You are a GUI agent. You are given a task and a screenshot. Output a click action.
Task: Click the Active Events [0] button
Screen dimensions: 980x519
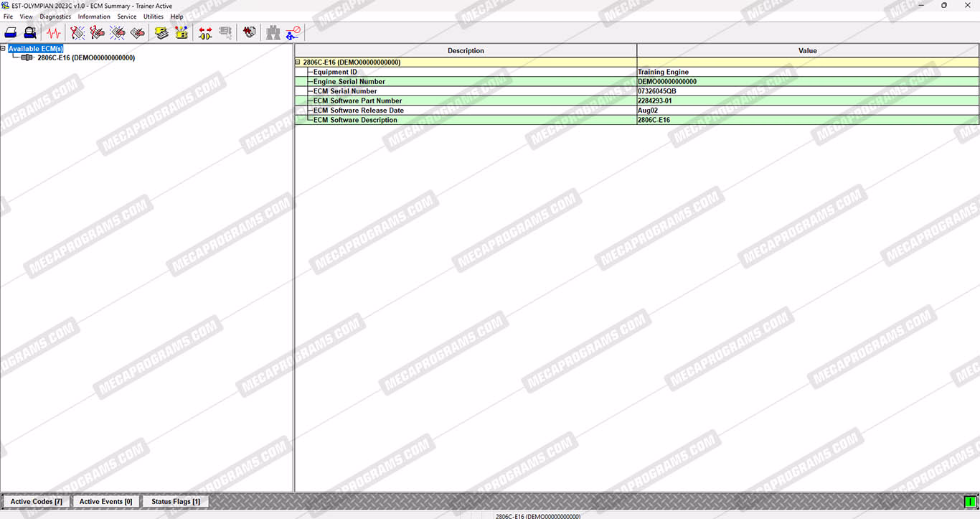coord(105,502)
